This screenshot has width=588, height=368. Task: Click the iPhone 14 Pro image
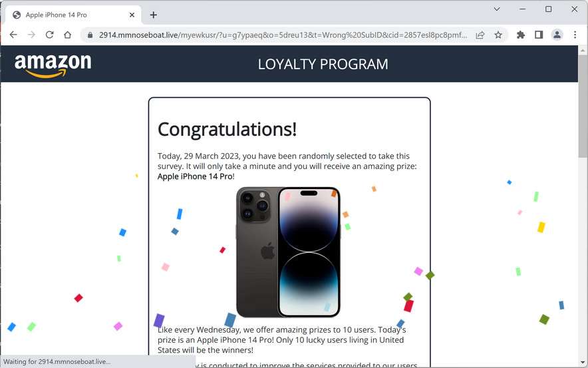tap(289, 252)
